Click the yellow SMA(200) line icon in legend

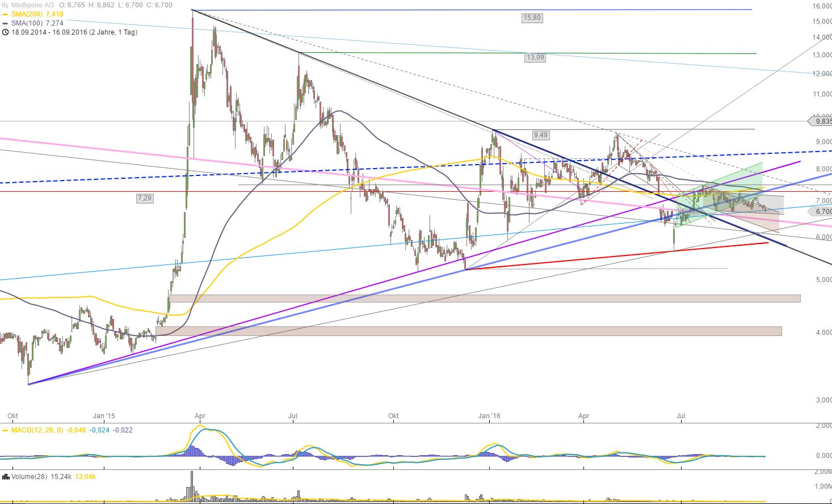[x=5, y=14]
